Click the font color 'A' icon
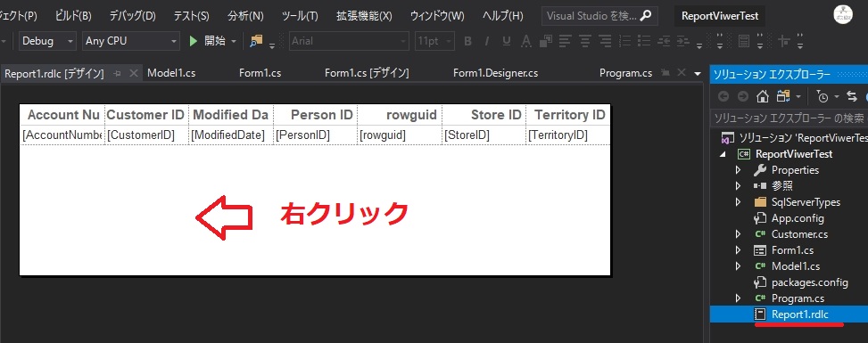The width and height of the screenshot is (868, 343). tap(526, 41)
